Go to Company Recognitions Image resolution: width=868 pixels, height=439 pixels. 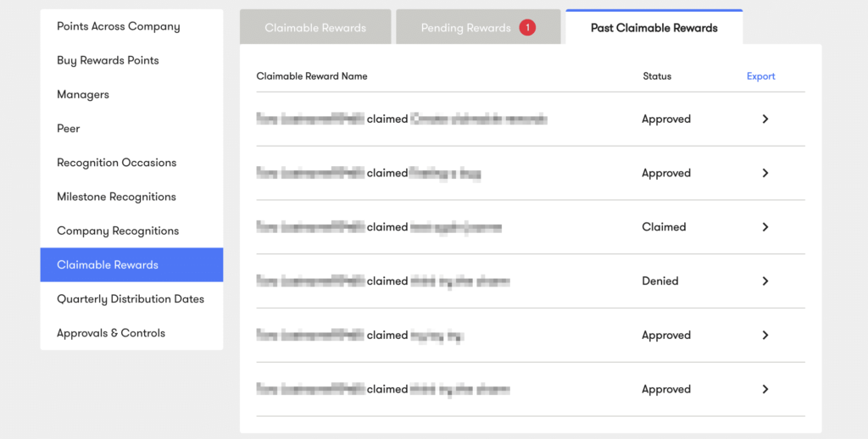pos(131,231)
